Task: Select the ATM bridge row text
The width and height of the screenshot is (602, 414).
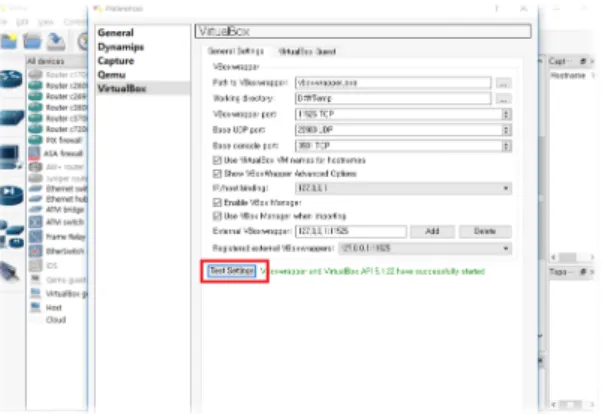Action: click(65, 209)
